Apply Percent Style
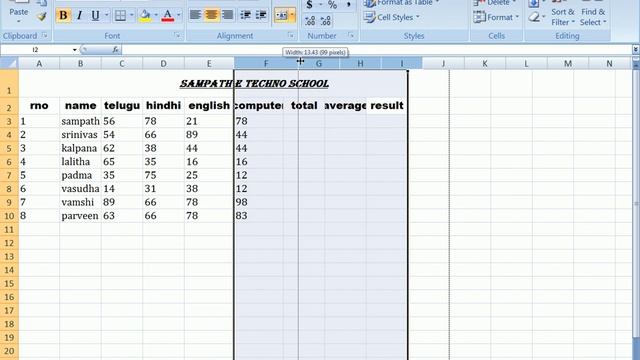 [333, 4]
